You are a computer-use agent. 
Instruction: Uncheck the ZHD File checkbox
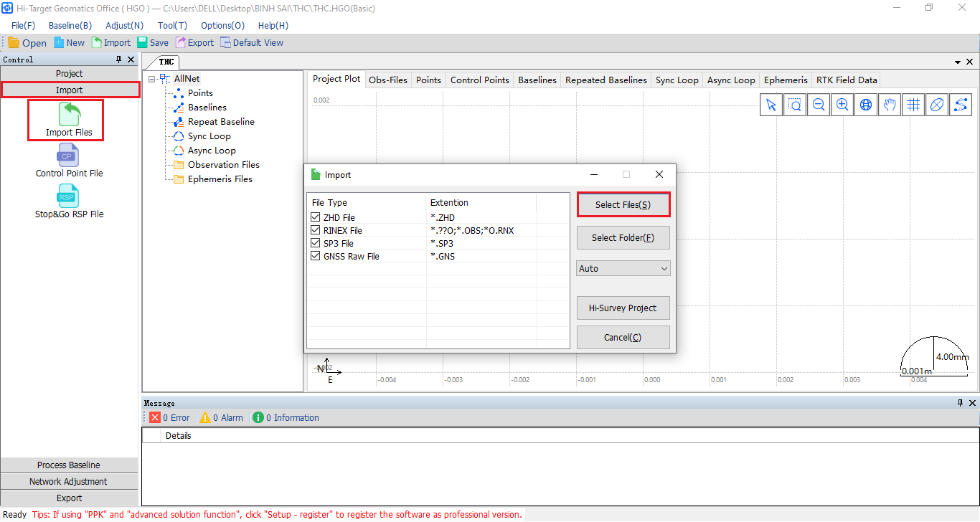316,217
